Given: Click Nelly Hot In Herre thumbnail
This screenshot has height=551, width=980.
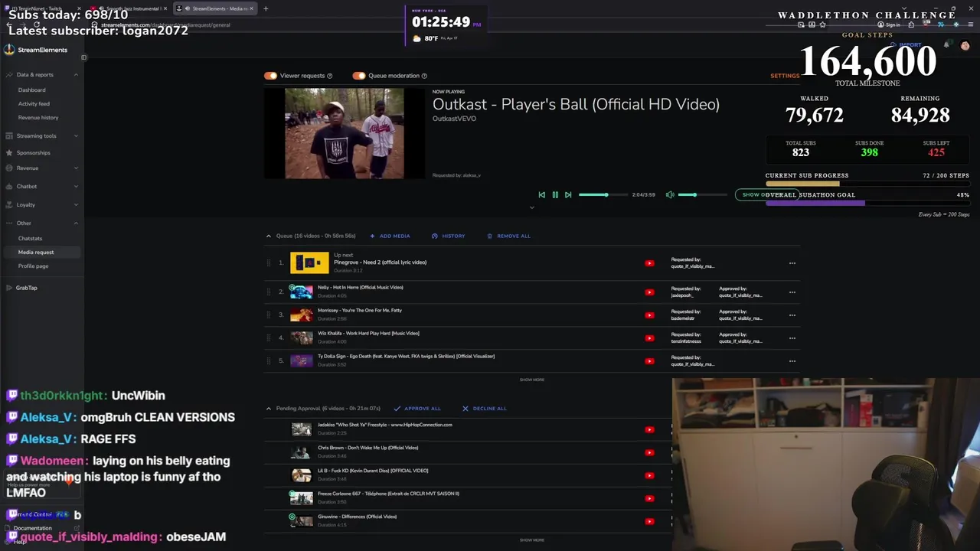Looking at the screenshot, I should 302,292.
